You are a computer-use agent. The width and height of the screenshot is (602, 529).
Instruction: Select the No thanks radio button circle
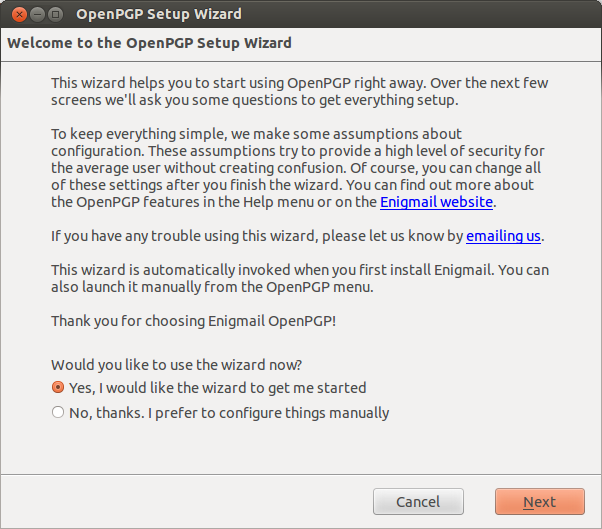tap(58, 412)
